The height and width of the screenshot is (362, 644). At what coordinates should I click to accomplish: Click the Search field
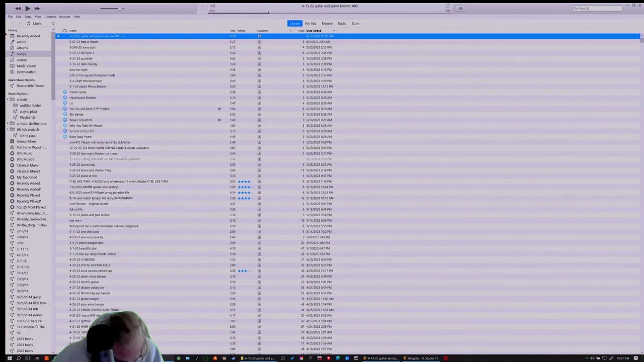(597, 8)
